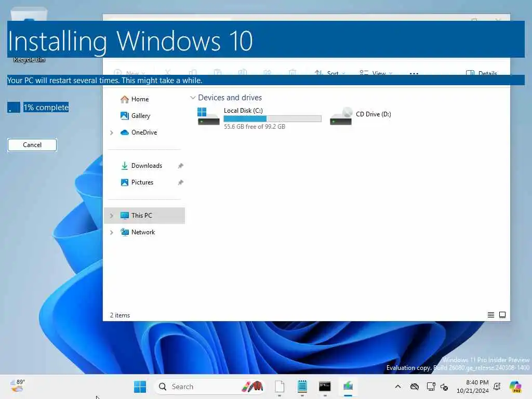Expand the OneDrive tree node chevron
This screenshot has width=532, height=399.
[x=112, y=132]
